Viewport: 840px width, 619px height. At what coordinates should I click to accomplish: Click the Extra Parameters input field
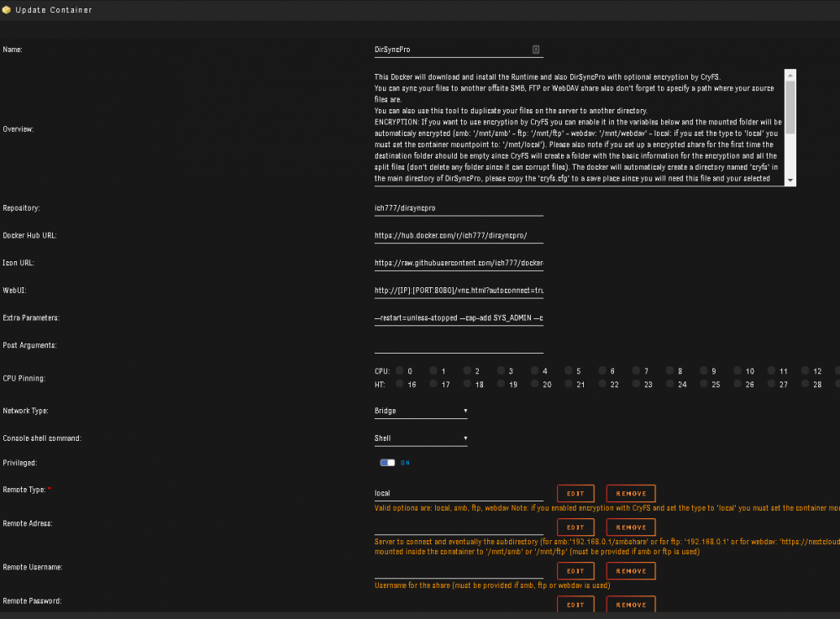[459, 318]
